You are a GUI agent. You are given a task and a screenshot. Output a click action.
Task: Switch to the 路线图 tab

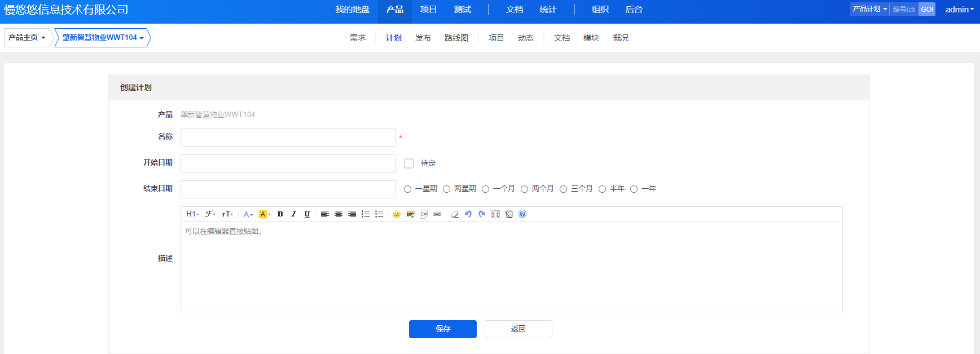pyautogui.click(x=456, y=38)
